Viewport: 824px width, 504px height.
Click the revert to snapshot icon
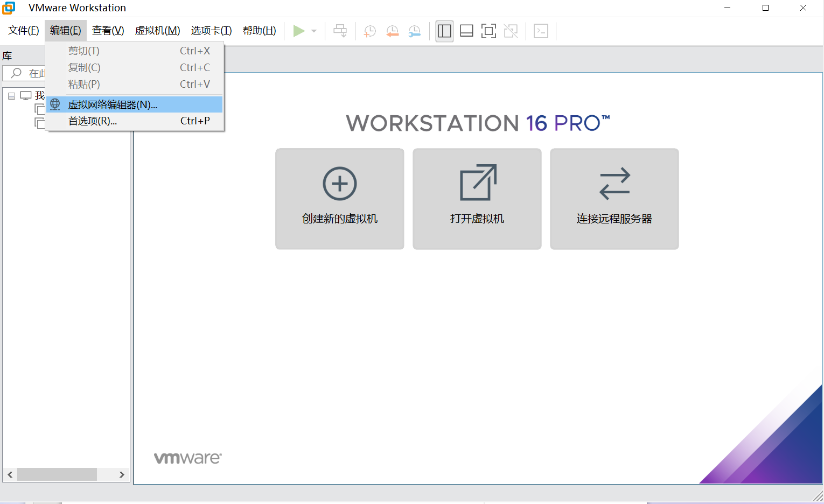(392, 31)
